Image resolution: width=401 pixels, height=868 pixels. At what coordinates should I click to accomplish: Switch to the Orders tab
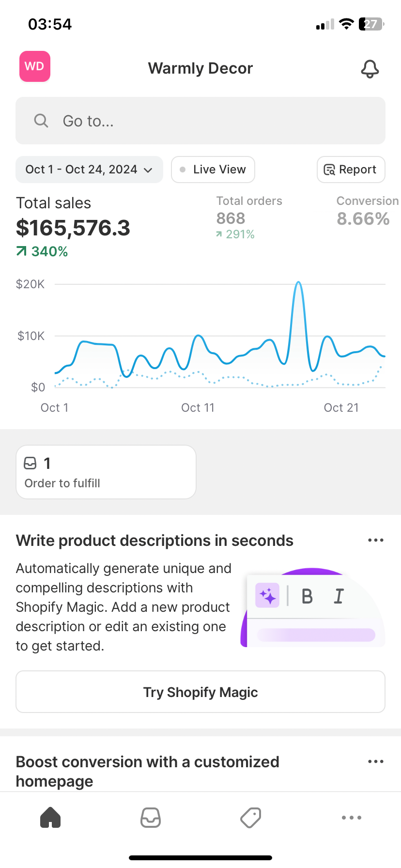pos(151,818)
